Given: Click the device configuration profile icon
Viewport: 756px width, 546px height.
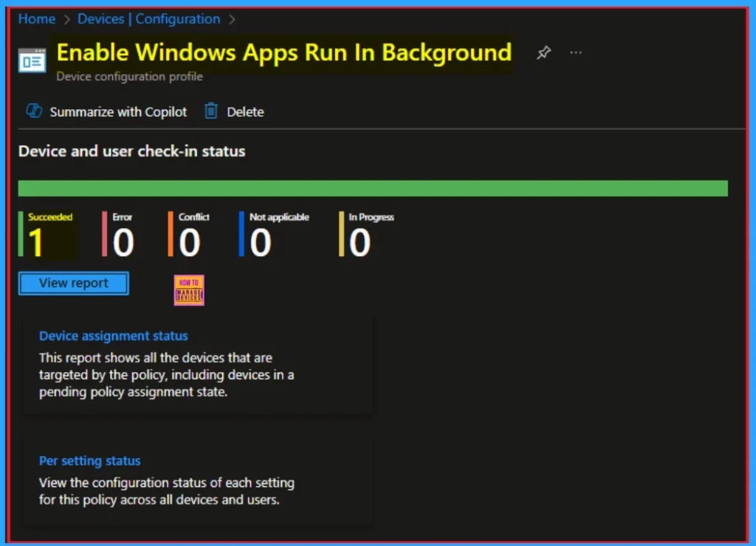Looking at the screenshot, I should coord(32,61).
